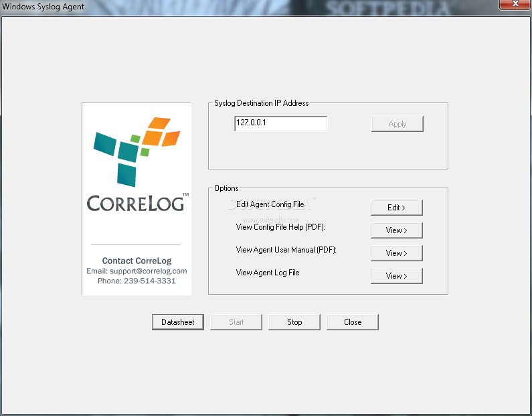View Config File Help PDF
The width and height of the screenshot is (532, 416).
click(x=397, y=230)
